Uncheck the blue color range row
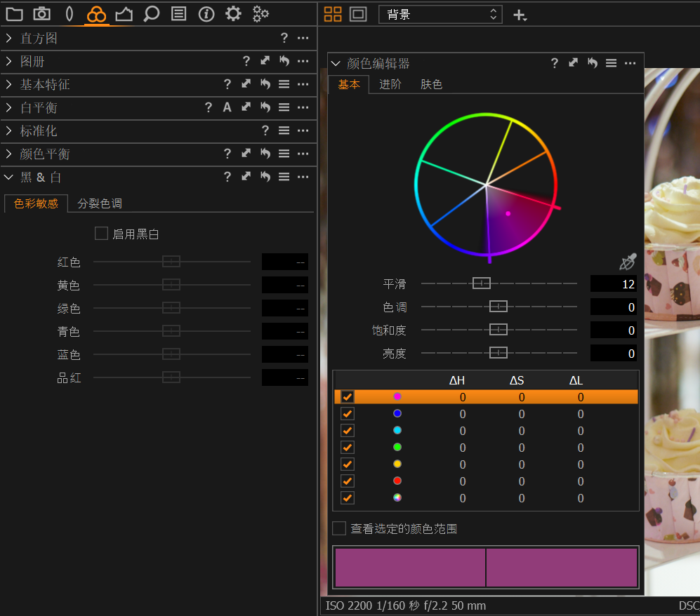Image resolution: width=700 pixels, height=616 pixels. tap(348, 414)
